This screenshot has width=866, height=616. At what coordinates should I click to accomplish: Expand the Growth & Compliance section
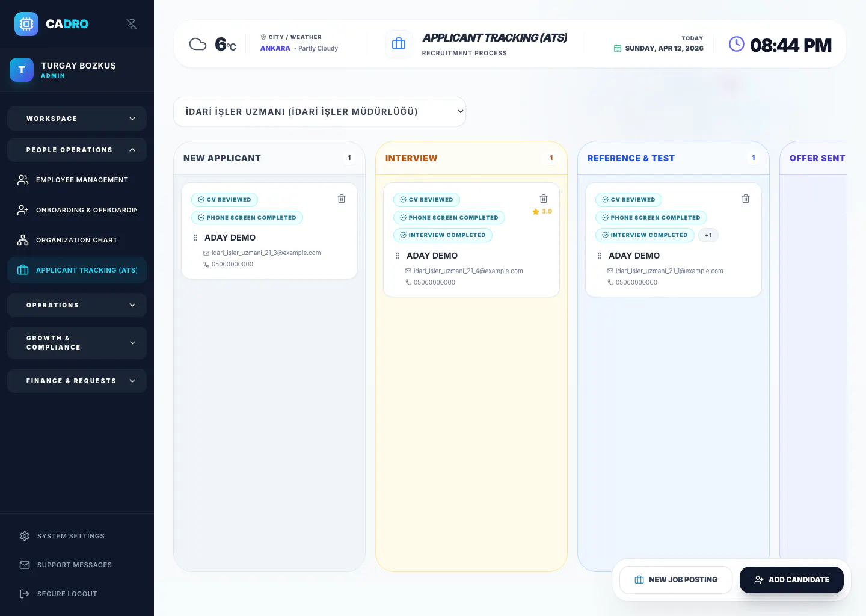[77, 343]
